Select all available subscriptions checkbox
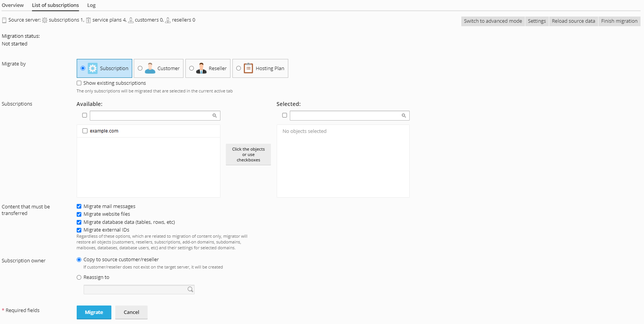This screenshot has width=644, height=324. [84, 115]
